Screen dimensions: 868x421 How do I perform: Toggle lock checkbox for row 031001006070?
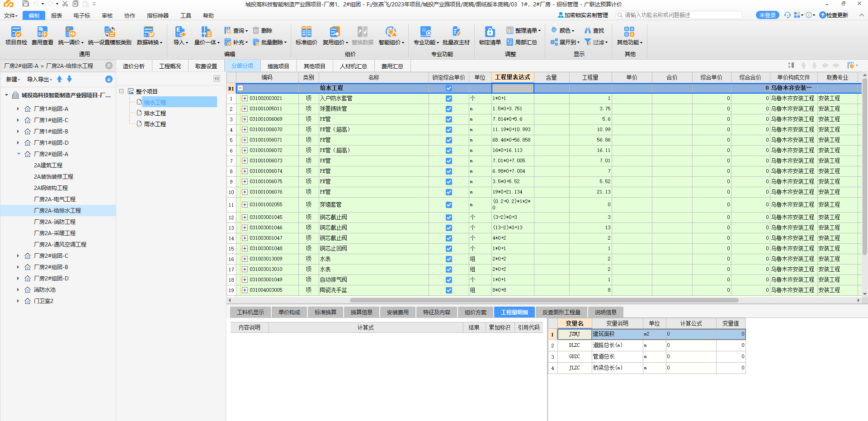point(449,129)
